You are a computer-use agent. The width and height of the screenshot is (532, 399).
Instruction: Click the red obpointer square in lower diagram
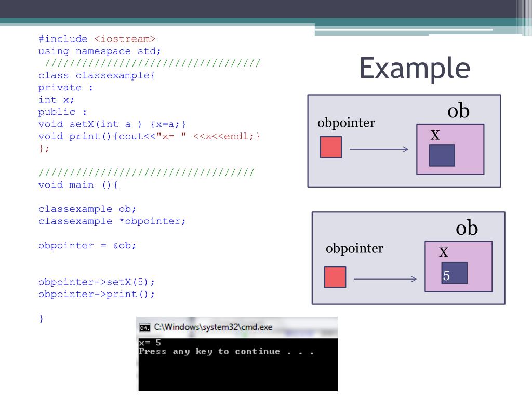click(335, 277)
